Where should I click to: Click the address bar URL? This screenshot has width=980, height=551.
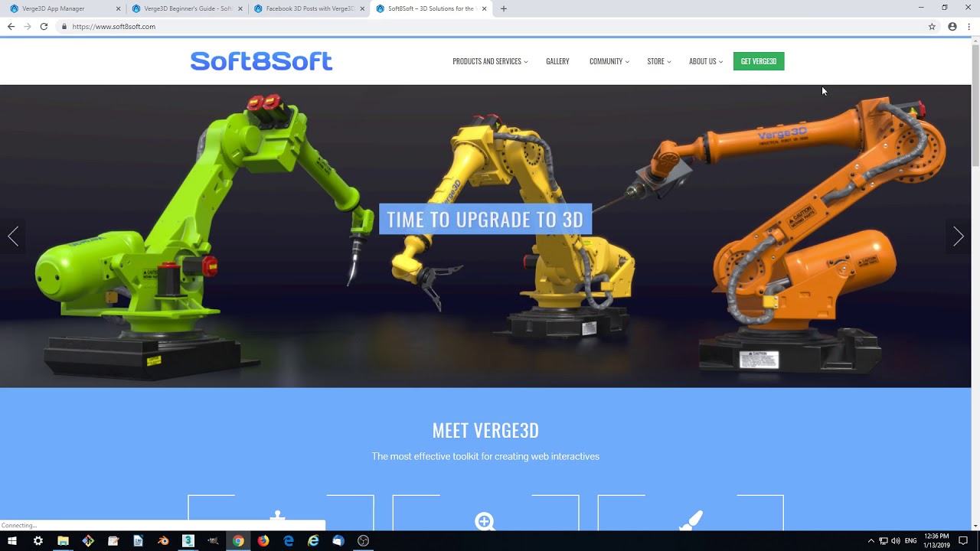114,26
